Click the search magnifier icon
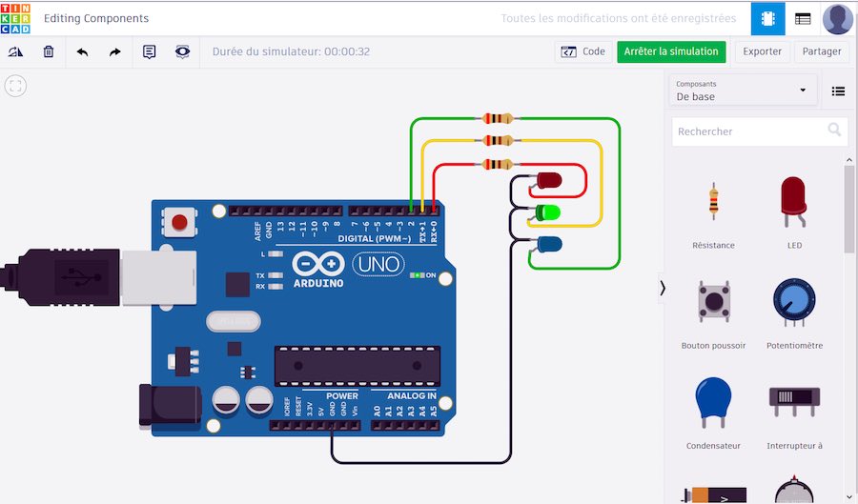 pyautogui.click(x=834, y=130)
